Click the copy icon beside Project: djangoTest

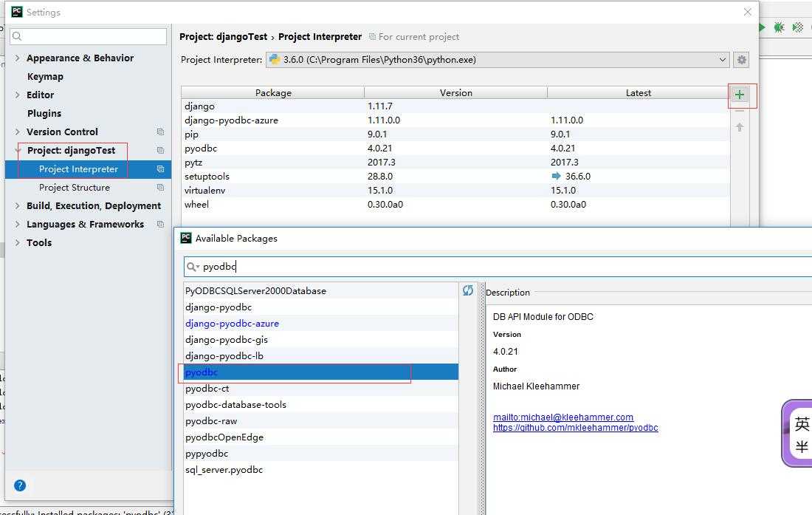coord(160,150)
